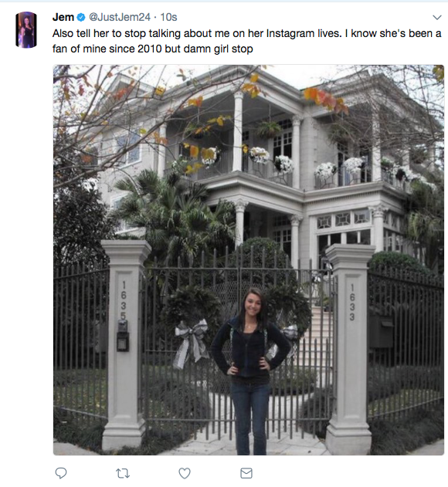Click the 1635 gate pillar in photo
This screenshot has width=448, height=487.
(x=124, y=344)
